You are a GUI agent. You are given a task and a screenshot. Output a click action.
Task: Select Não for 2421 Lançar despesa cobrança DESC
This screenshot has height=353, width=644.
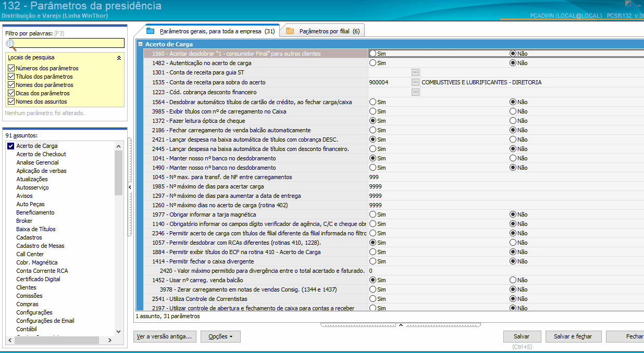pos(513,140)
